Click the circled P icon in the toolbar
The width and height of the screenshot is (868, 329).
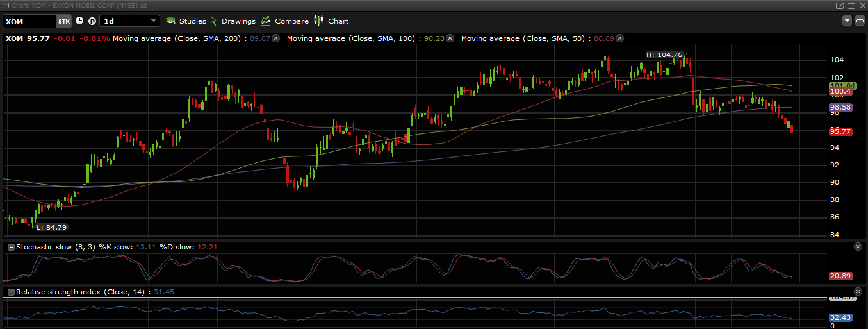pyautogui.click(x=92, y=21)
